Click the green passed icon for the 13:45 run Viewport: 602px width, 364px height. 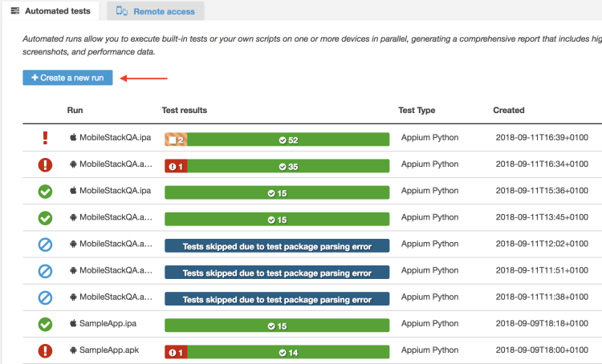coord(46,218)
